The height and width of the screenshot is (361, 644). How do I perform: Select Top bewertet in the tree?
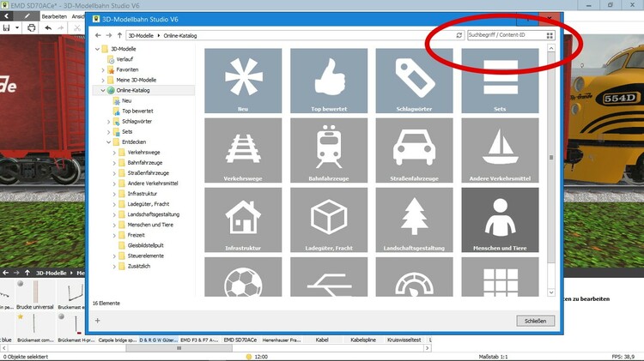tap(137, 111)
